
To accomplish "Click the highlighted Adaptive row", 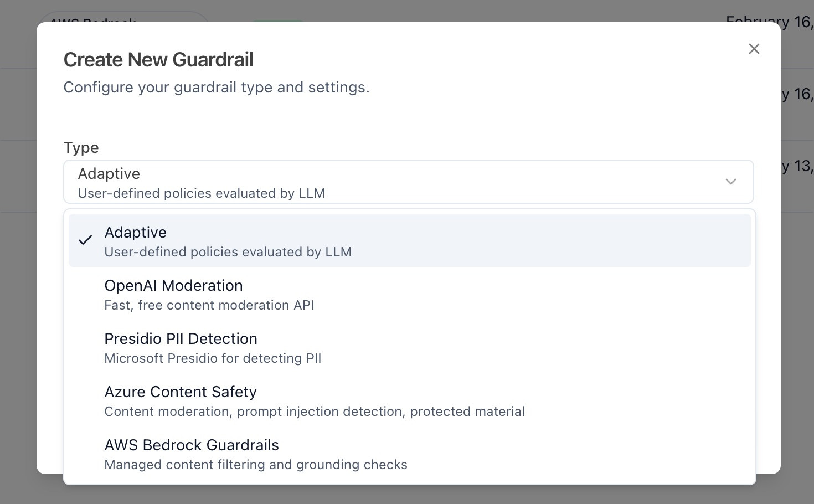I will [409, 240].
